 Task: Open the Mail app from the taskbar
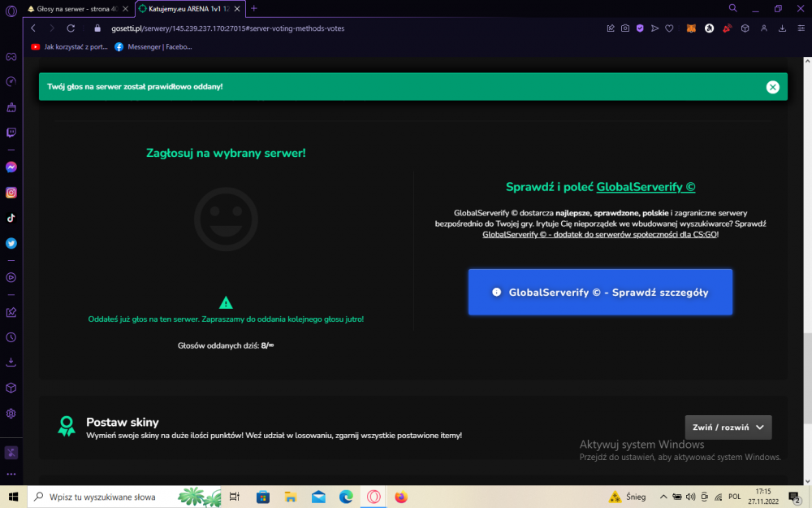pos(318,497)
